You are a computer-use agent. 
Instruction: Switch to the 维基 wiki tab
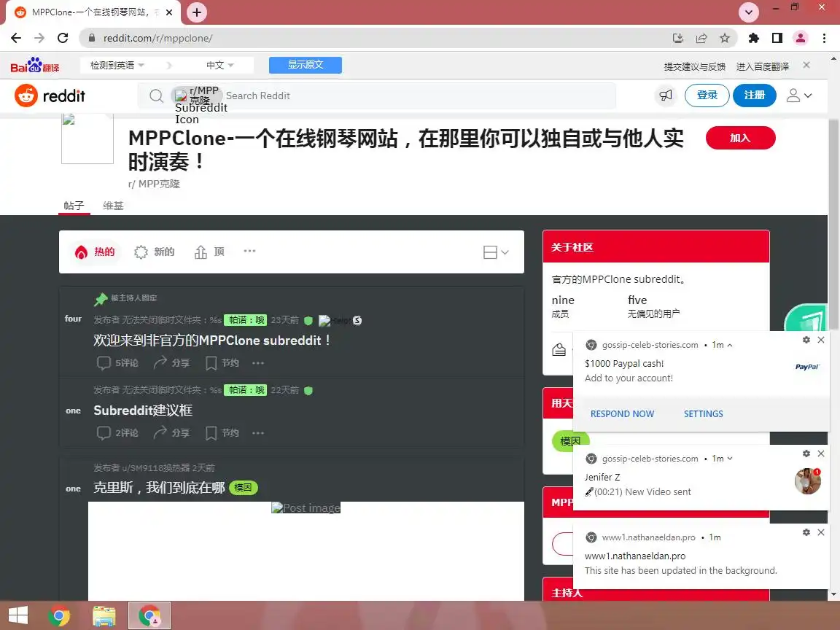(113, 206)
